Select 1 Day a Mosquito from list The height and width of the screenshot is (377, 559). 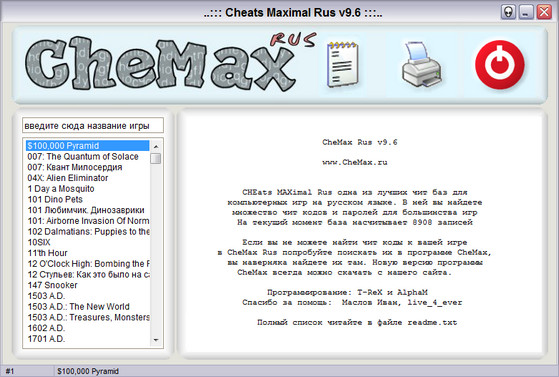click(x=61, y=189)
